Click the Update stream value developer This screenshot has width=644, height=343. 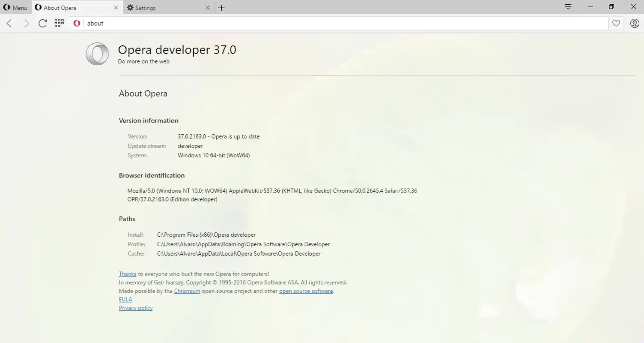pos(191,146)
